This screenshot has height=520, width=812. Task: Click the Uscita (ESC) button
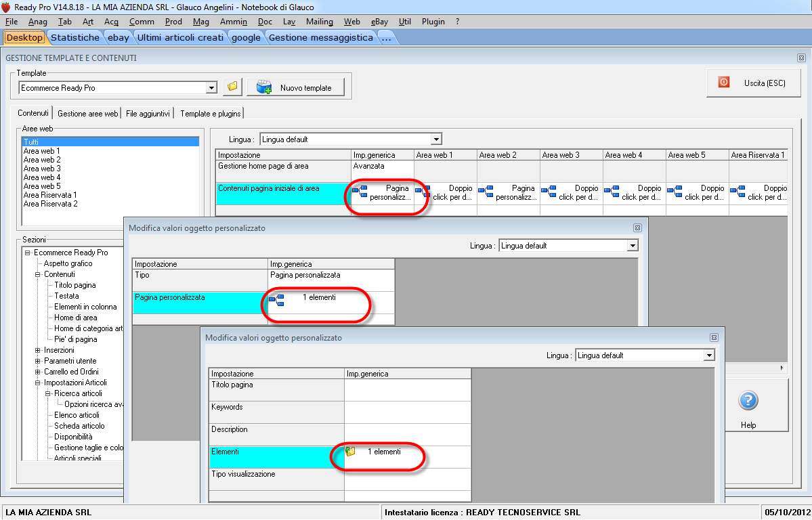point(754,83)
